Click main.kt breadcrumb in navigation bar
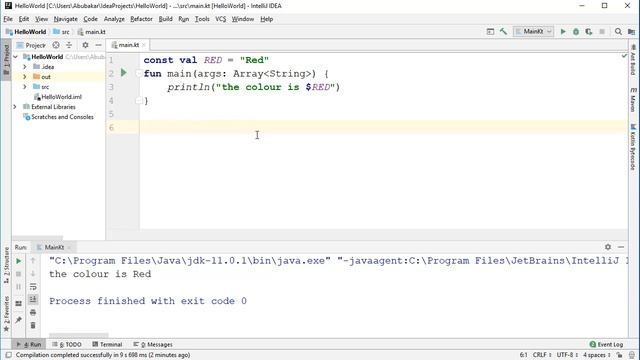Screen dimensions: 640x360 (x=91, y=31)
